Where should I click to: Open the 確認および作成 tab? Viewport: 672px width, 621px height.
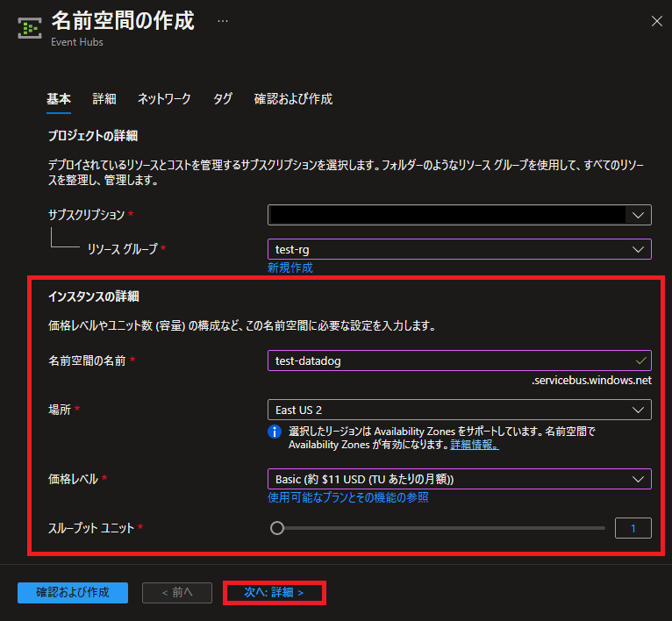pyautogui.click(x=293, y=99)
